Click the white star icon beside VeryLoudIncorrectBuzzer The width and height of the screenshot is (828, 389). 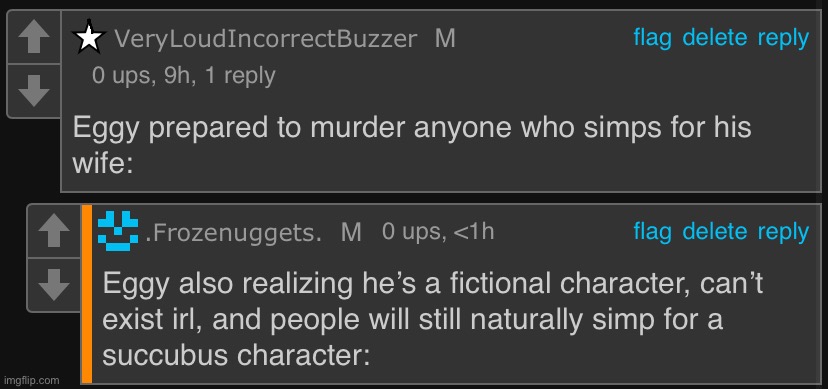tap(89, 37)
